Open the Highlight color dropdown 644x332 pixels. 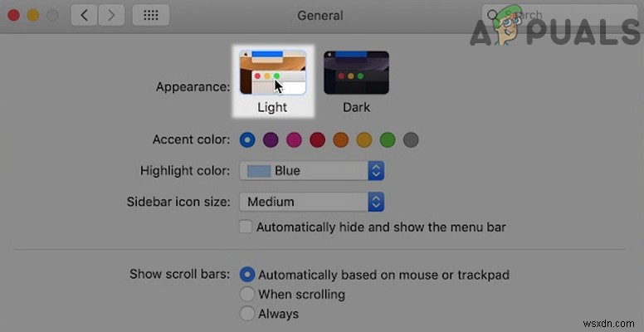pyautogui.click(x=312, y=171)
